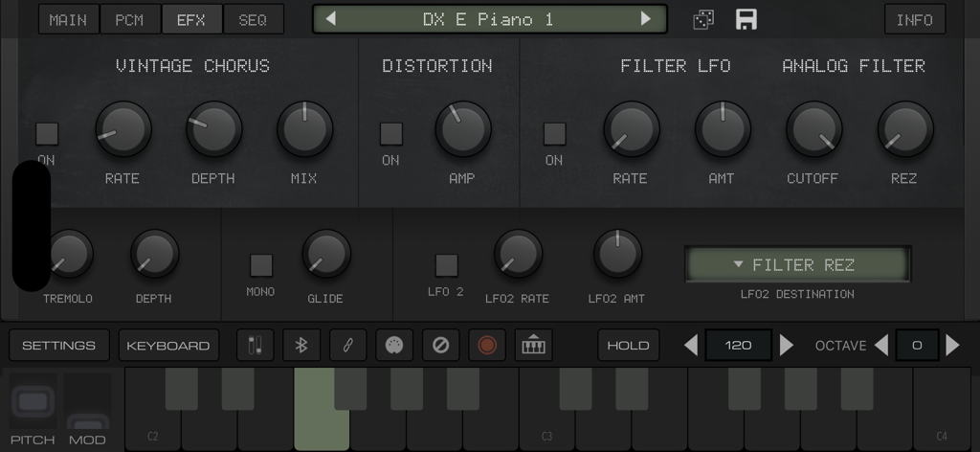Click the Filter LFO RATE knob
The image size is (980, 452).
[x=632, y=128]
